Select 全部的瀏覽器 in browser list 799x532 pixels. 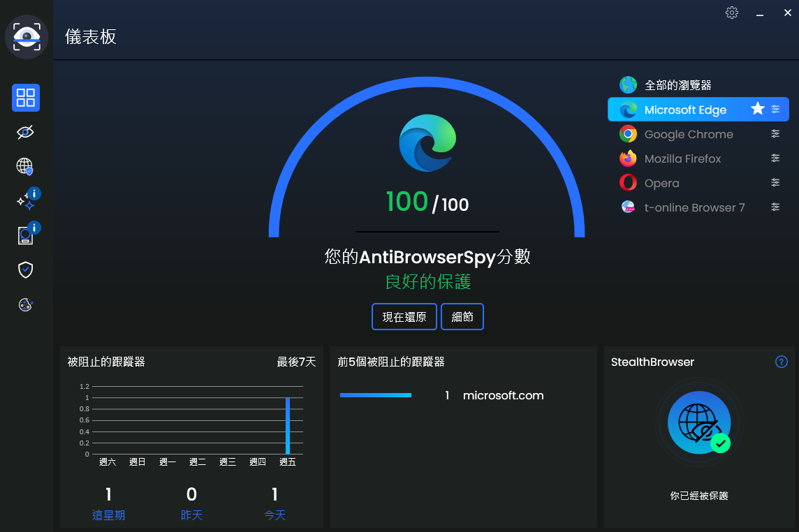(698, 85)
